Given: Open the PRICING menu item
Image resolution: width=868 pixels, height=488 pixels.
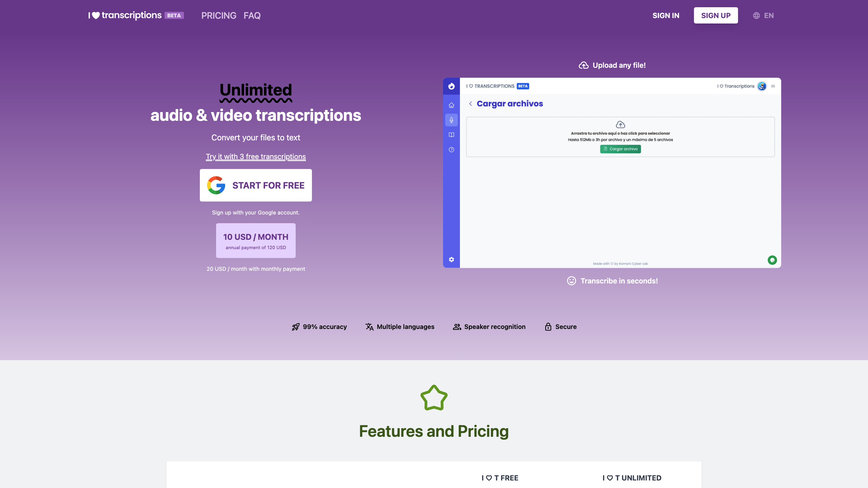Looking at the screenshot, I should pos(219,15).
